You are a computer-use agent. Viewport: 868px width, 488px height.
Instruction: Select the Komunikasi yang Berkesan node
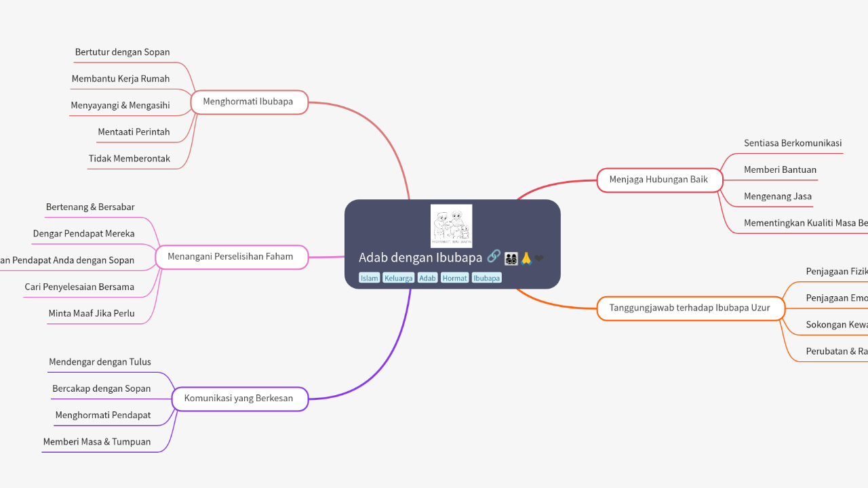point(239,399)
